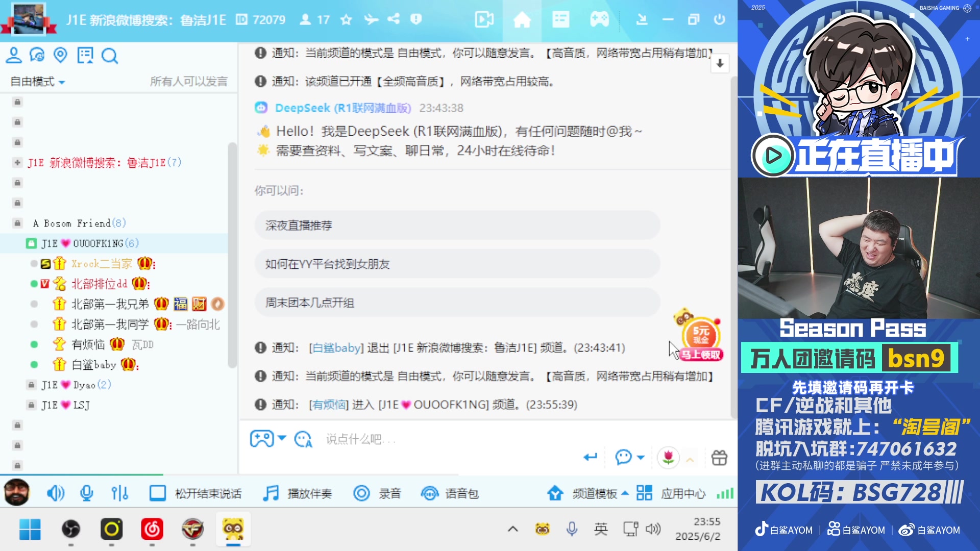Viewport: 980px width, 551px height.
Task: Select user Xrock二当家 in the list
Action: click(x=102, y=264)
